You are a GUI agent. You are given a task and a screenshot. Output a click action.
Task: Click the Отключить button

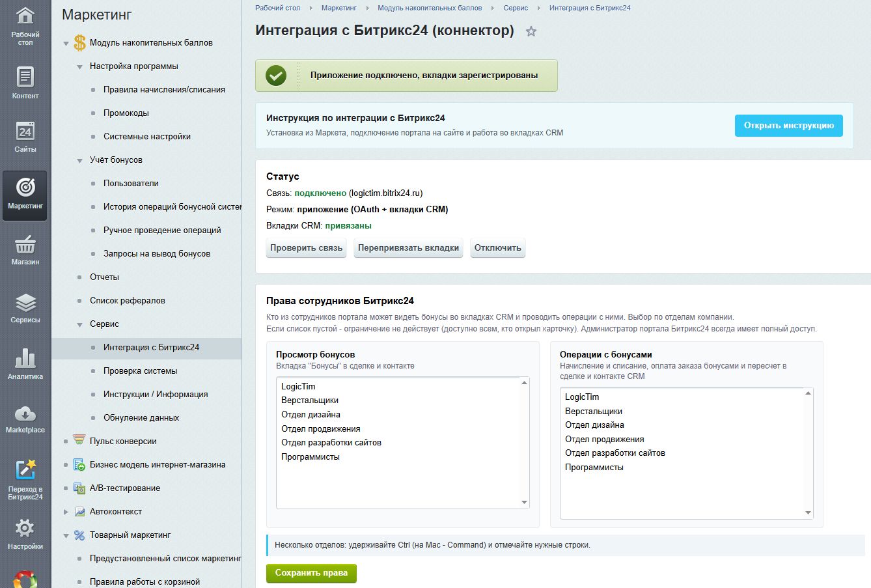(498, 248)
